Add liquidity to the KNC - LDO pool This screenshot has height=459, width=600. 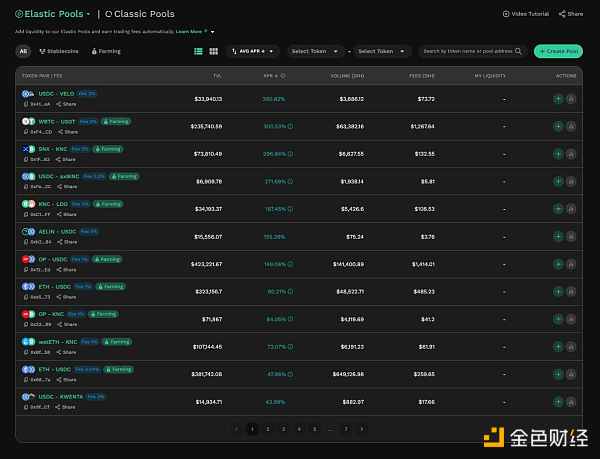(x=558, y=209)
